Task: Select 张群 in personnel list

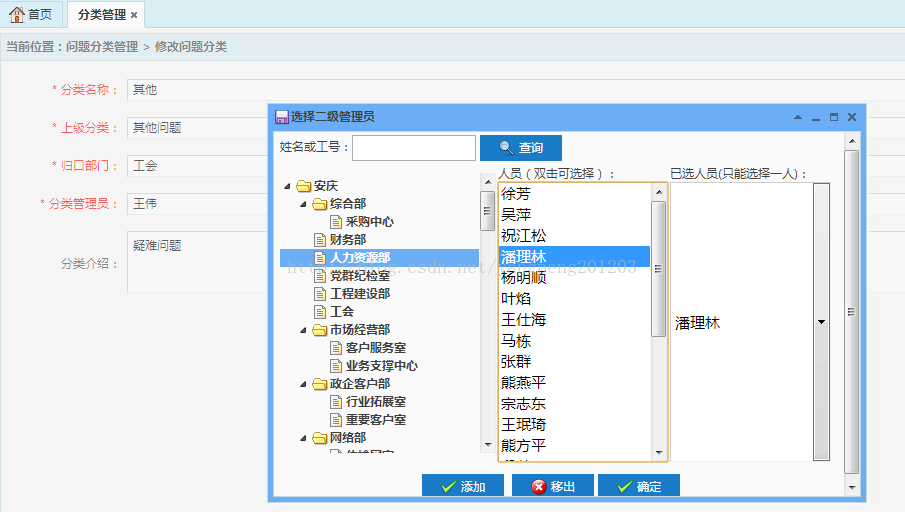Action: tap(574, 361)
